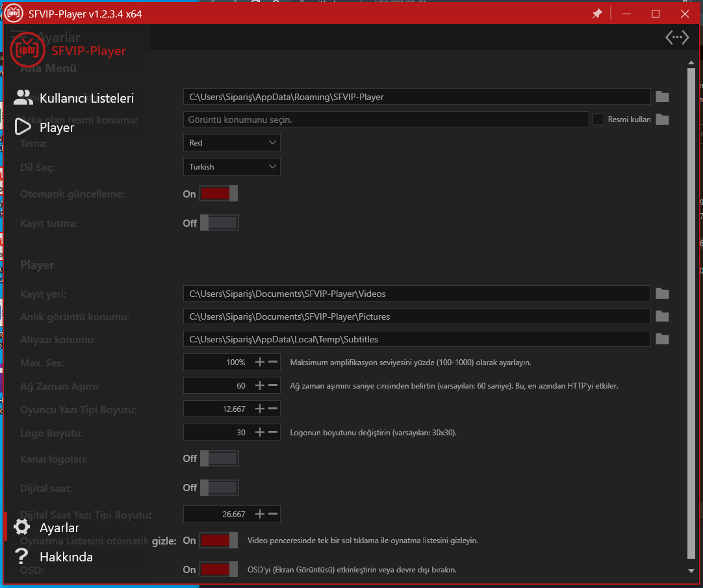Click the Ayarlar gear icon
This screenshot has width=703, height=588.
tap(21, 527)
